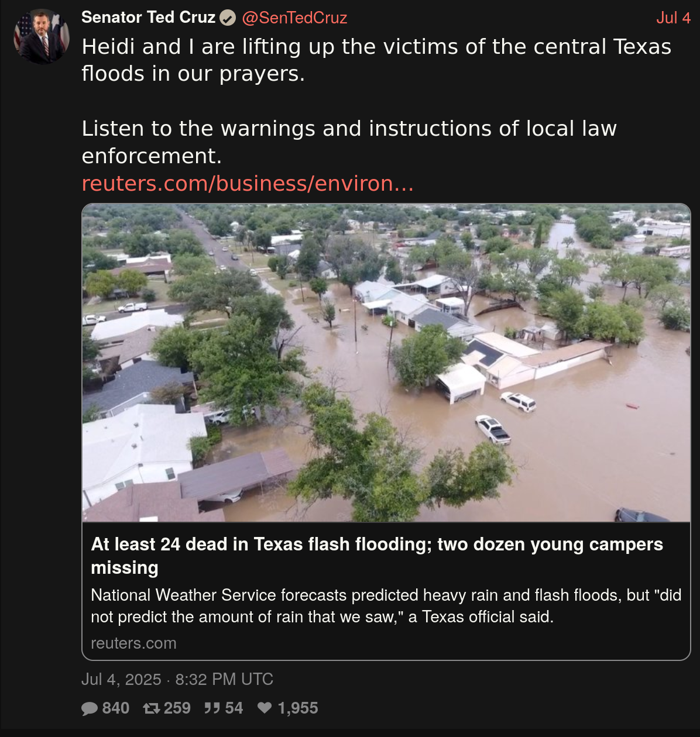Follow the reuters.com/business/environ... link
This screenshot has height=737, width=700.
tap(248, 184)
